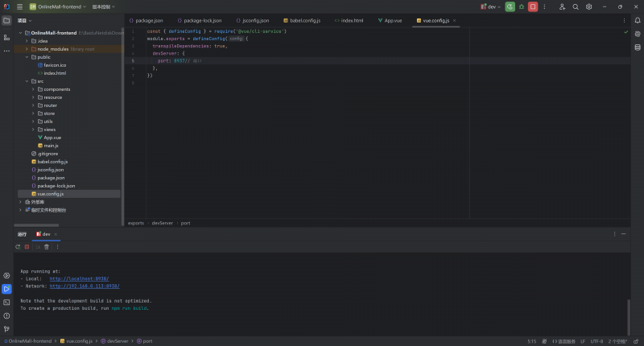Toggle the Run tool window button
The width and height of the screenshot is (644, 346).
(x=6, y=288)
